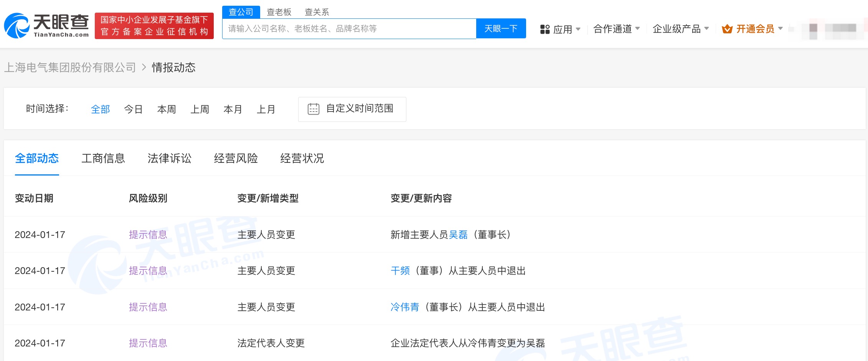Open the 冷伟青 person link

coord(405,307)
